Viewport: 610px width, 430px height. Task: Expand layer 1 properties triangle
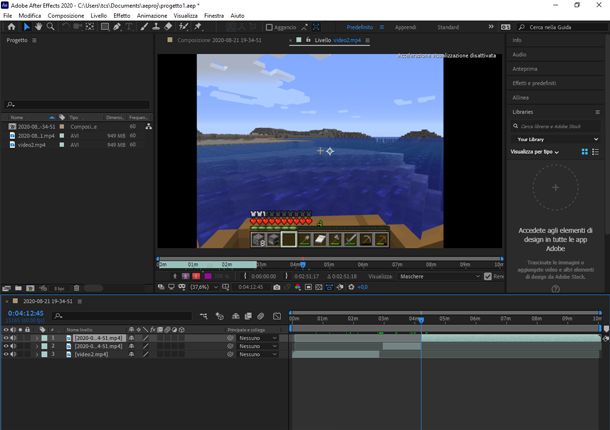[x=37, y=338]
